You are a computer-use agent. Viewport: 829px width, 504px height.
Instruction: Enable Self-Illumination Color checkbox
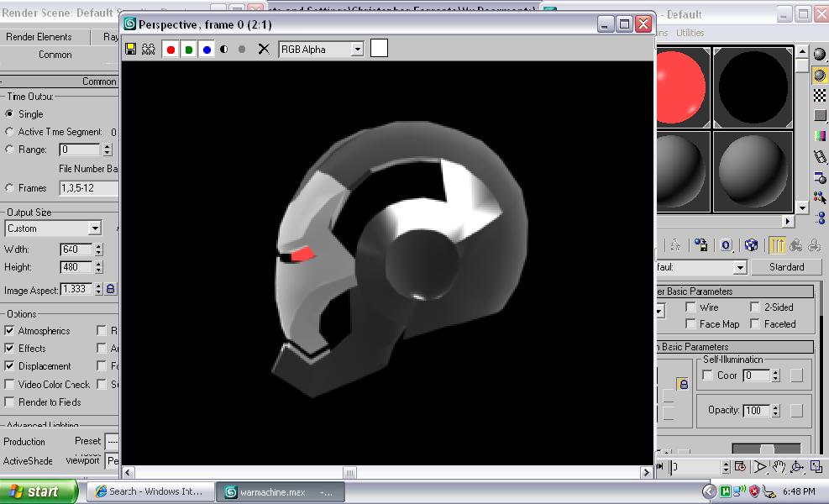point(707,375)
